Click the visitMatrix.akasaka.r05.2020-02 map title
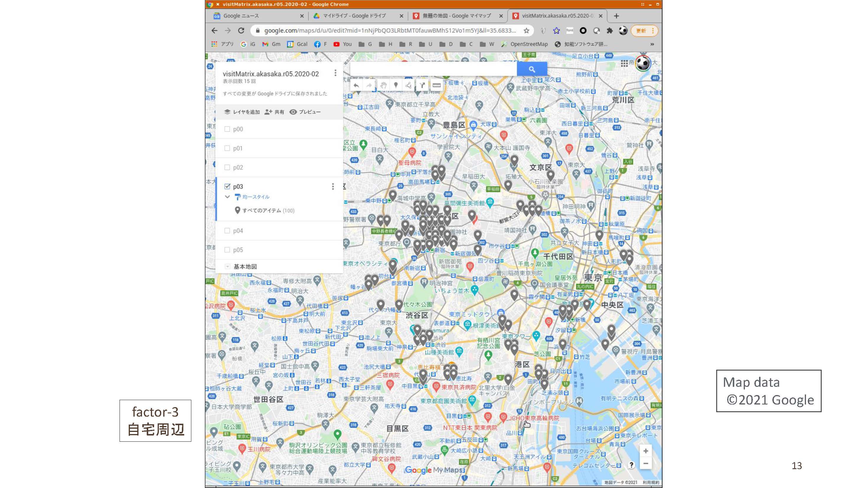Viewport: 868px width, 488px height. tap(270, 74)
